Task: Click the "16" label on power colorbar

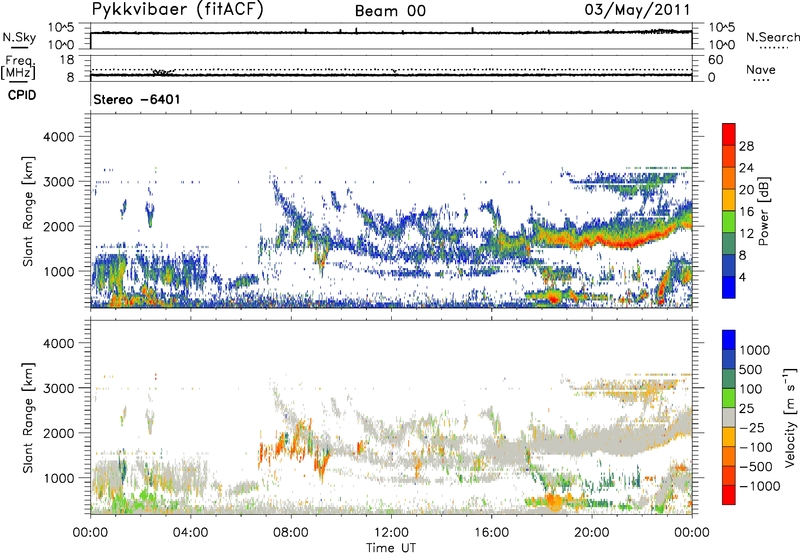Action: (x=746, y=212)
